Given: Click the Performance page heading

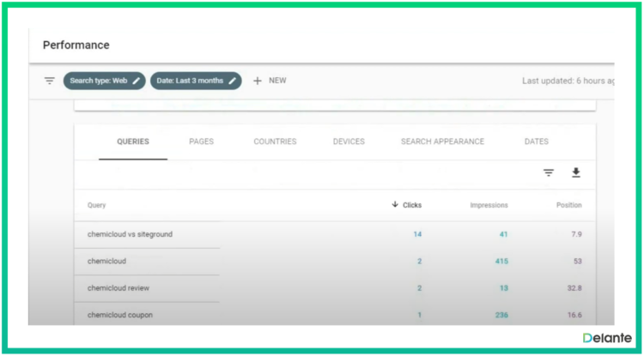Looking at the screenshot, I should [x=76, y=45].
